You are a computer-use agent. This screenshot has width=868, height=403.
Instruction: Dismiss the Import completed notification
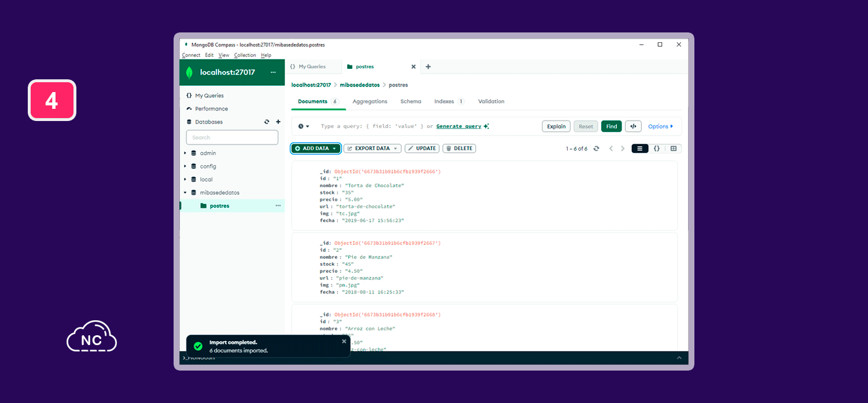(344, 342)
